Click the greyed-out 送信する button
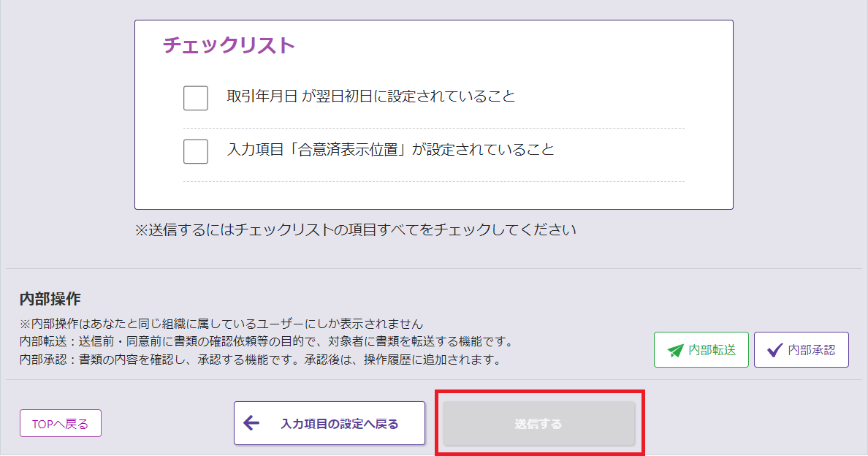The height and width of the screenshot is (456, 868). point(538,424)
